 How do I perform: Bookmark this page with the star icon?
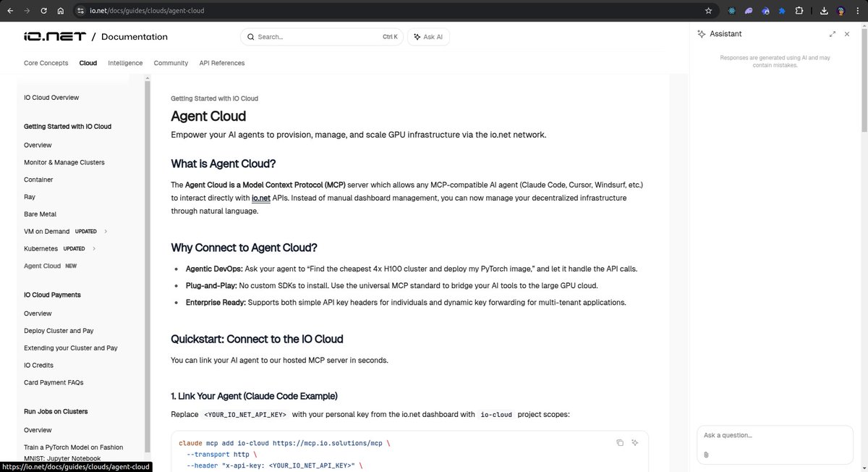(x=708, y=11)
